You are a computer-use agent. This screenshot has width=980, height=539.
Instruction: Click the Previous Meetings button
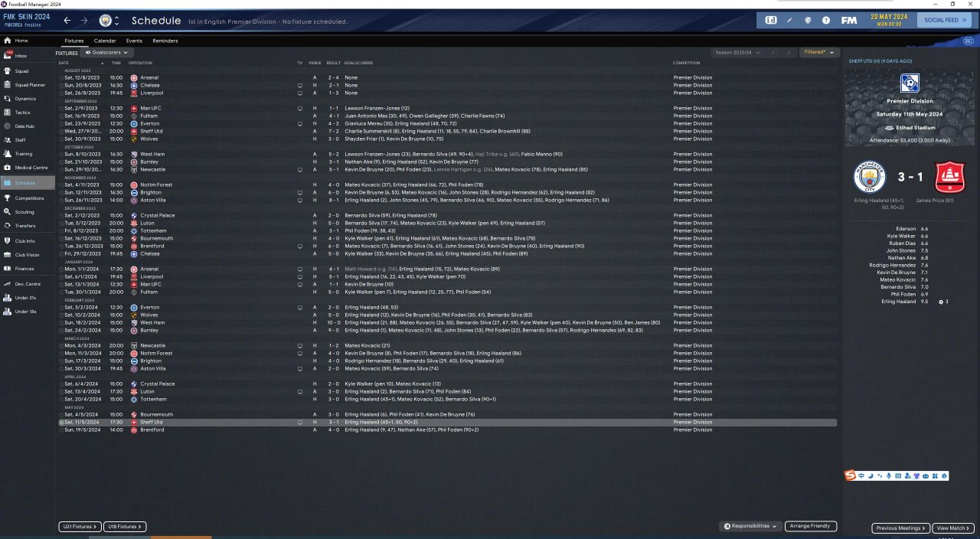[901, 528]
